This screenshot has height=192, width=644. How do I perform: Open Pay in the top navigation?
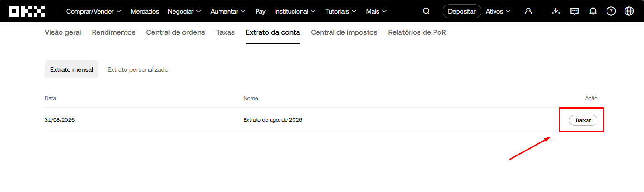[260, 11]
